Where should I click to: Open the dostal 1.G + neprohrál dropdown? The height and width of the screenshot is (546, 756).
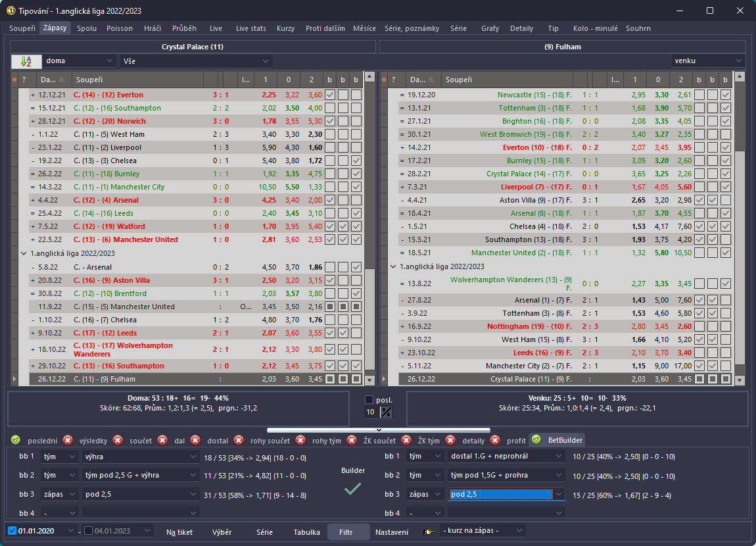tap(506, 457)
